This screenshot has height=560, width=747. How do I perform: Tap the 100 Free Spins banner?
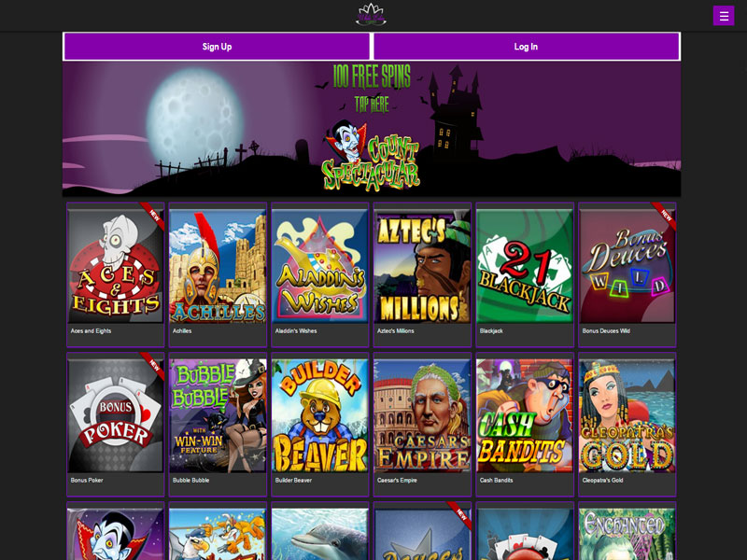[x=372, y=129]
